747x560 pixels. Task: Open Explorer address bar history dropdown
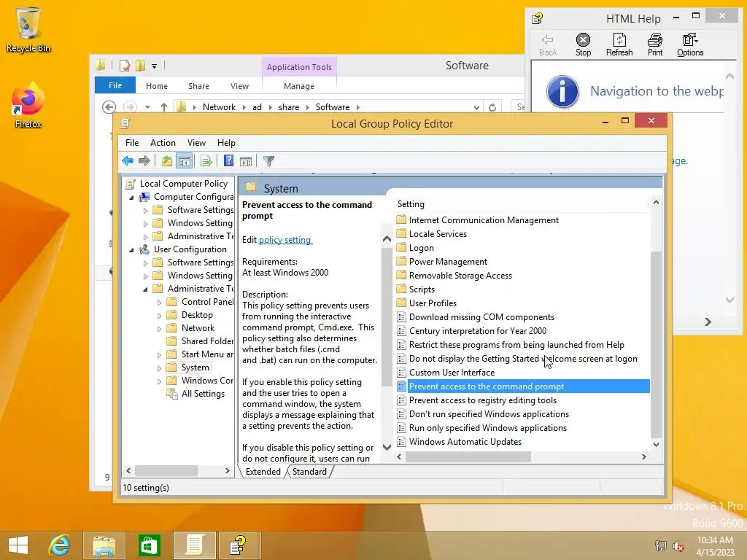point(476,108)
